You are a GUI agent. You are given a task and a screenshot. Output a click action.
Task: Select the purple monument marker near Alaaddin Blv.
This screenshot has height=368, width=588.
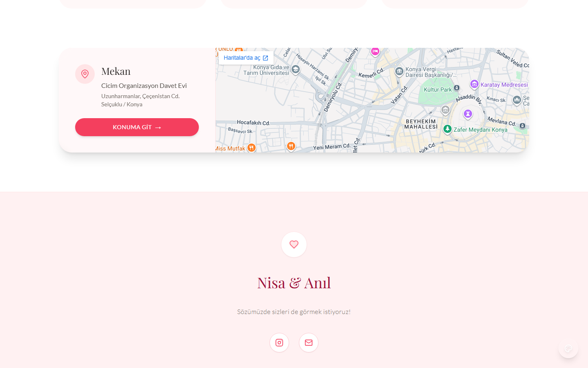[468, 114]
